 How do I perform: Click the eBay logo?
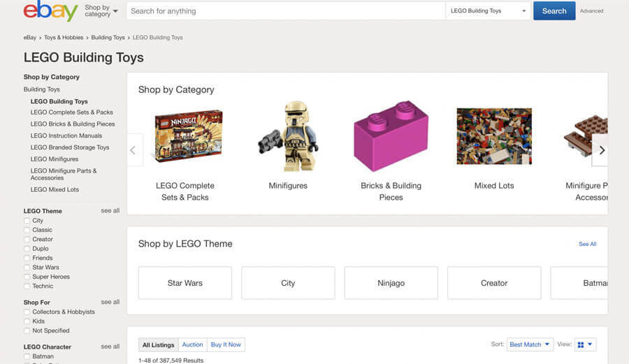click(50, 11)
